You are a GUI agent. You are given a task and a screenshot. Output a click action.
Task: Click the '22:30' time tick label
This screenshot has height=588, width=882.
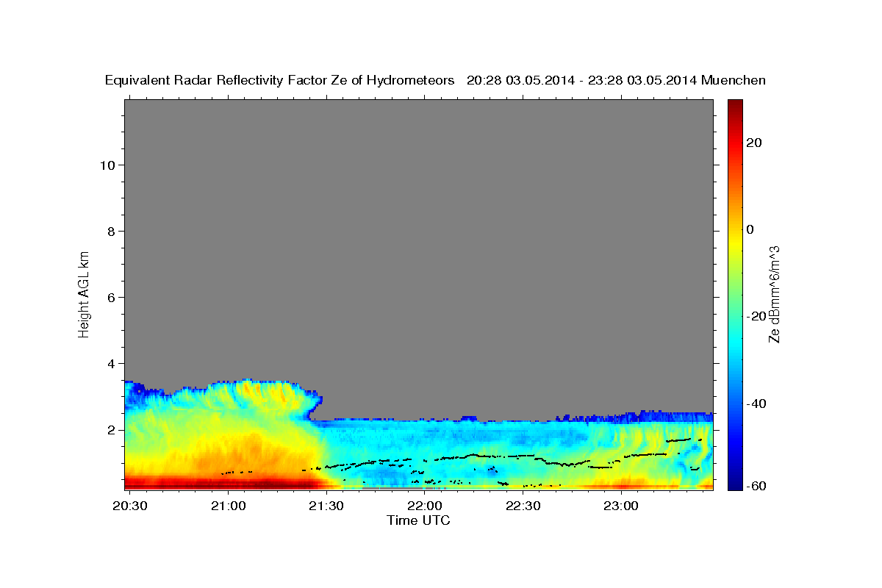(522, 506)
